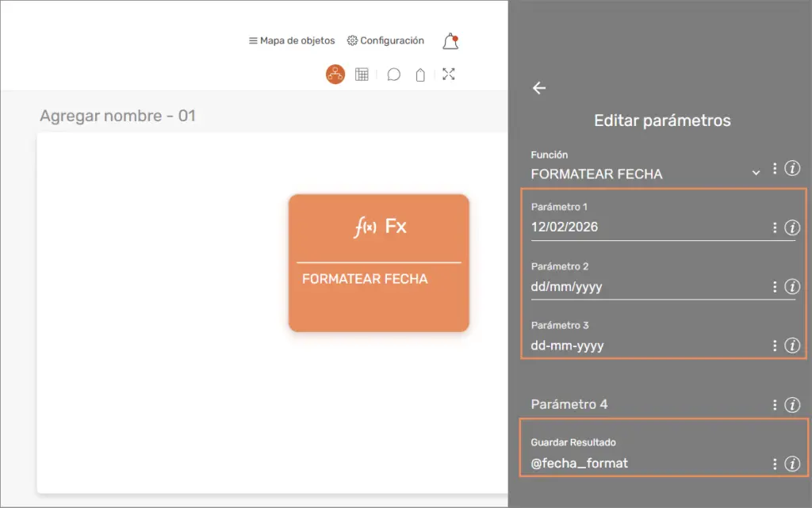Select the flowchart view icon
Screen dimensions: 812x508
[334, 74]
